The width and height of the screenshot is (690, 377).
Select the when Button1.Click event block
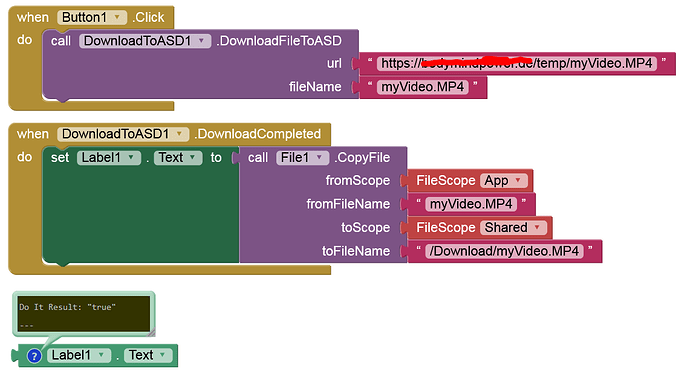33,18
